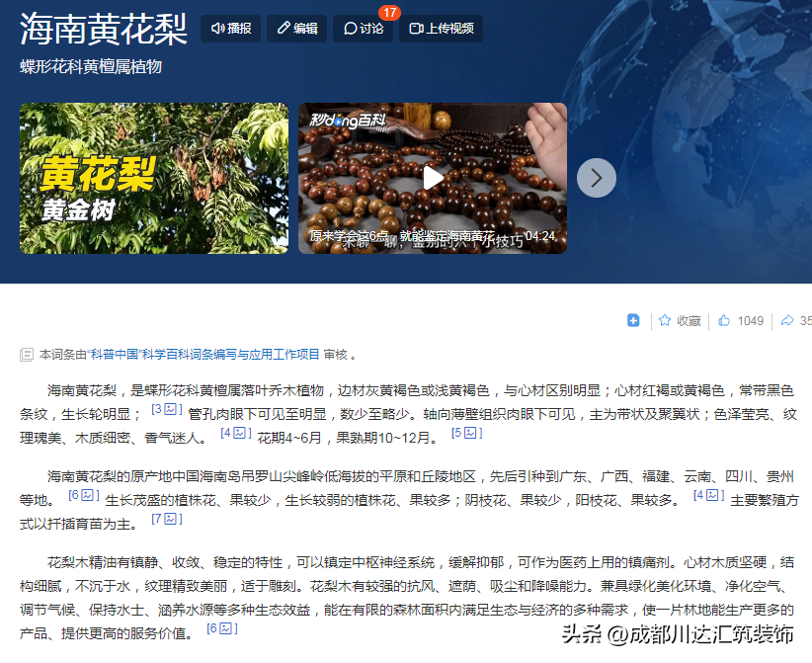Open citation [4] after 香气迷人
The width and height of the screenshot is (812, 663).
[235, 433]
